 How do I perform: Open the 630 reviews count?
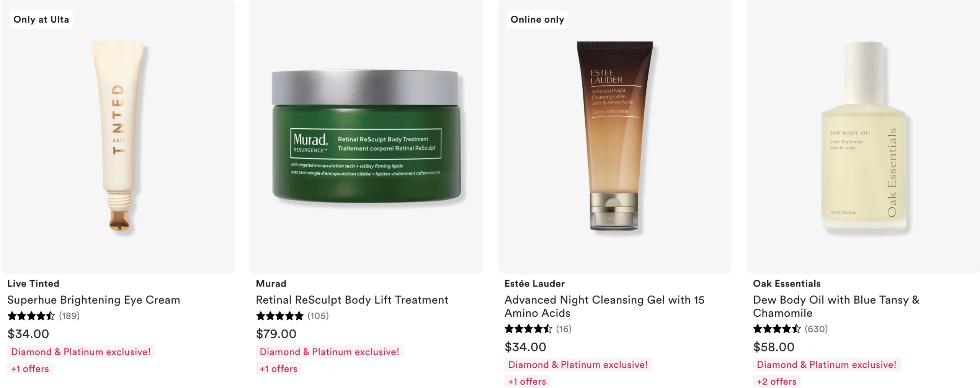[816, 329]
